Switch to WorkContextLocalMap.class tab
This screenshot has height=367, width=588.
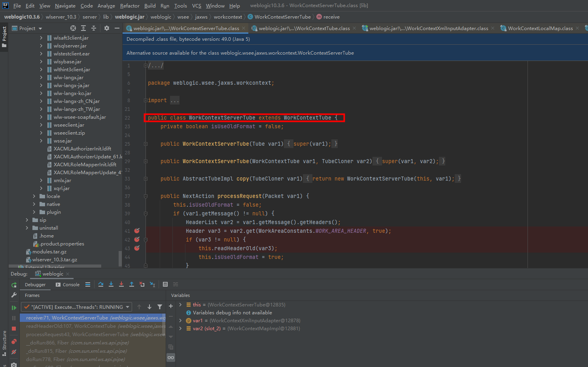540,28
